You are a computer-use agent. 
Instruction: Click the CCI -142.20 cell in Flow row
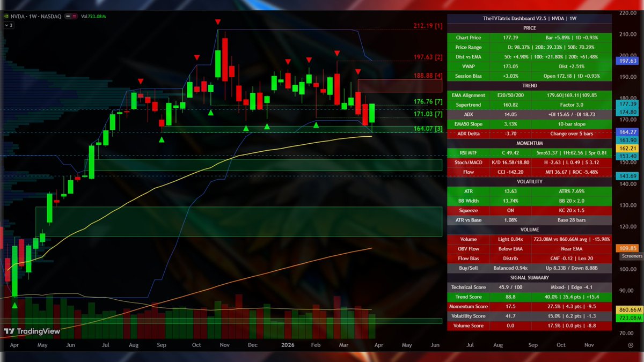coord(510,172)
